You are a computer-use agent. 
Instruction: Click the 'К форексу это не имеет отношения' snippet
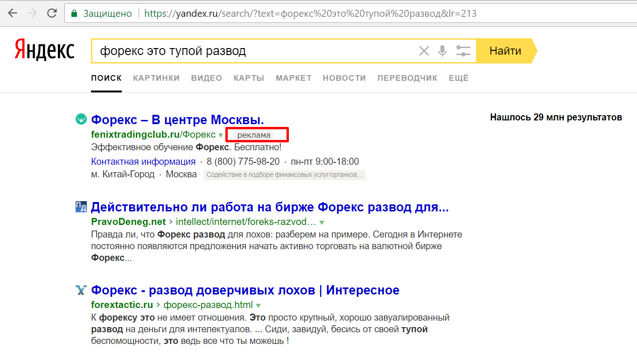pyautogui.click(x=270, y=329)
